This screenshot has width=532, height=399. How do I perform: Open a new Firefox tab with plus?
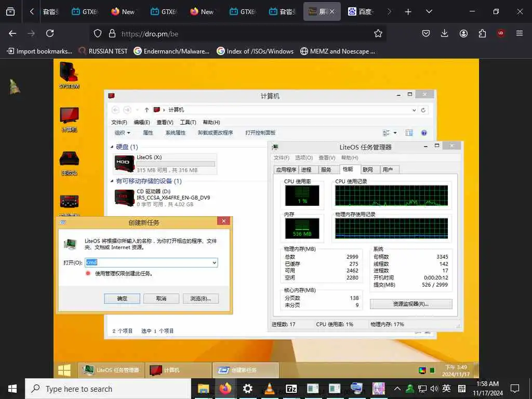408,12
